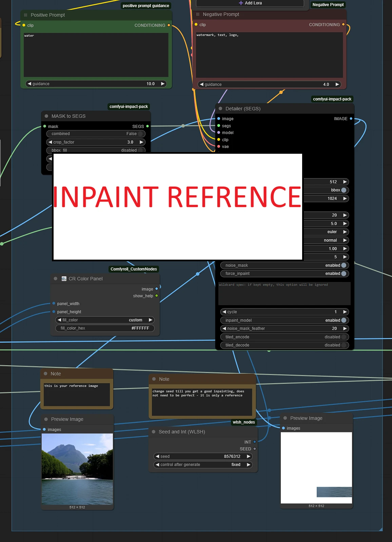The height and width of the screenshot is (542, 392).
Task: Click the Add Lora plus icon
Action: [x=241, y=3]
